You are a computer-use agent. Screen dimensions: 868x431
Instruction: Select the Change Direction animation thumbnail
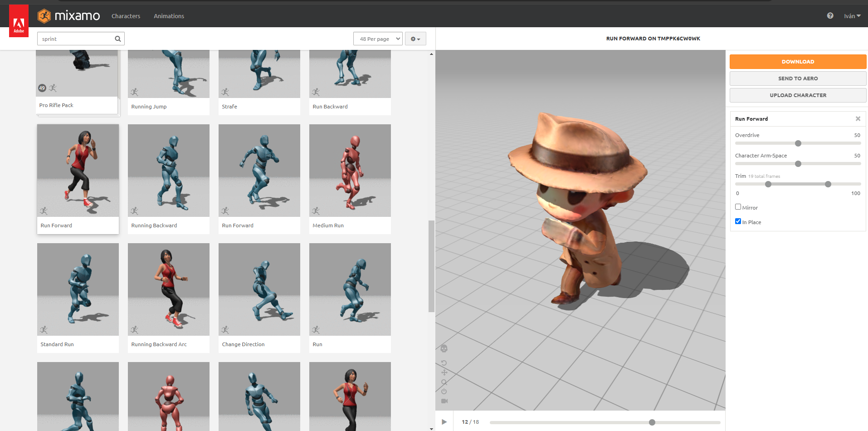click(259, 289)
